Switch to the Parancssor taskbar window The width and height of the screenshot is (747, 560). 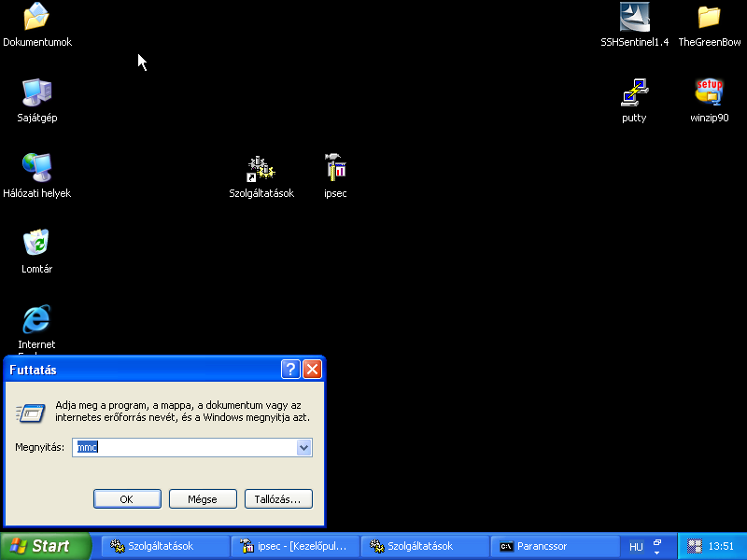click(555, 546)
